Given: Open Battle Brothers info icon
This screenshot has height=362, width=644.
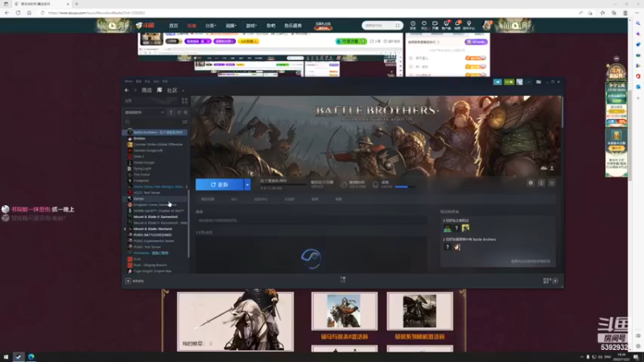Looking at the screenshot, I should point(541,183).
